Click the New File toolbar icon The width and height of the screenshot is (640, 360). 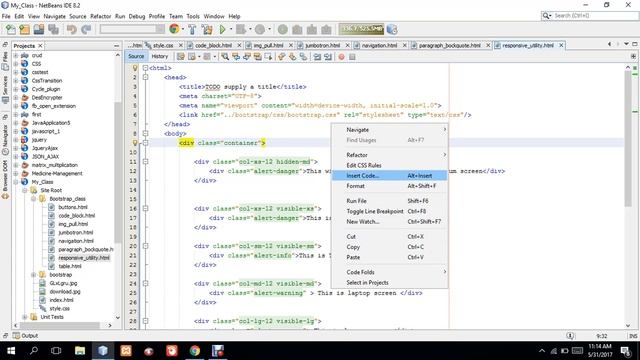coord(11,29)
